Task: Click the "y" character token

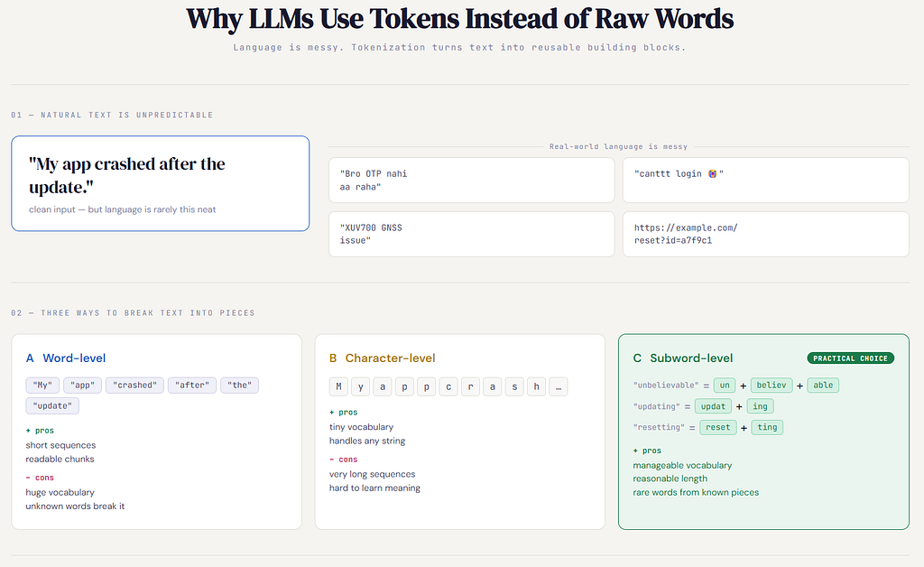Action: [x=361, y=386]
